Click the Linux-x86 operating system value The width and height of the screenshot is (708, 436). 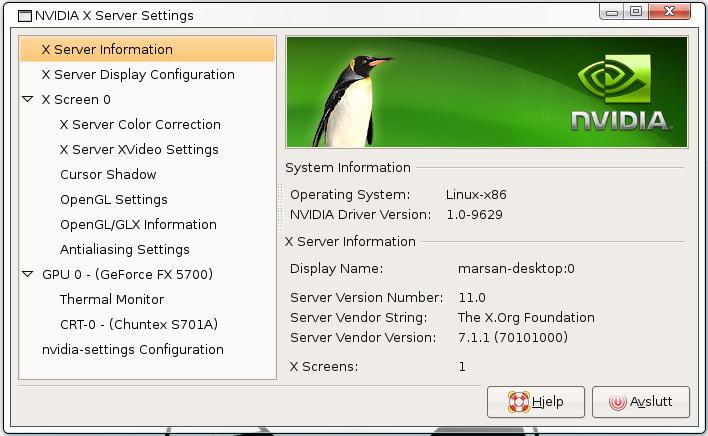point(476,195)
